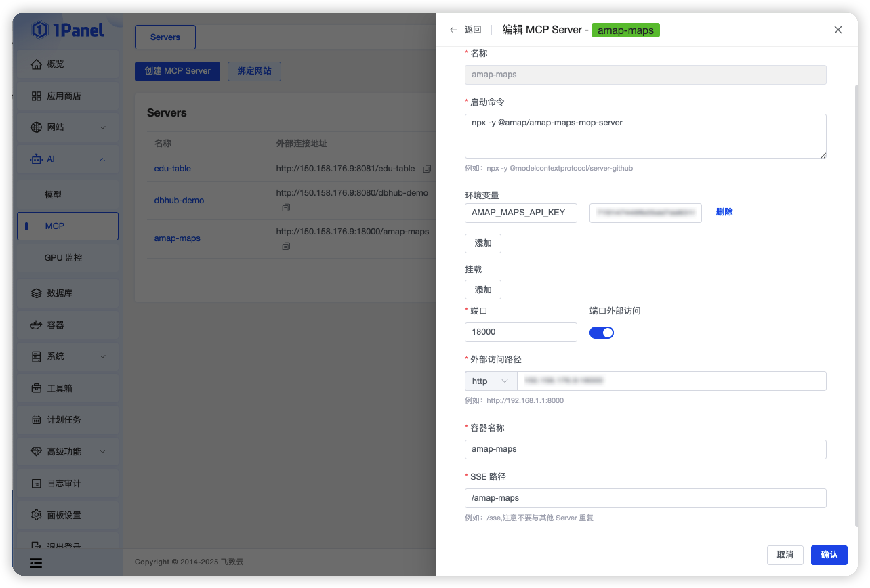Open 应用商店 app store in sidebar
This screenshot has width=870, height=588.
click(x=68, y=96)
